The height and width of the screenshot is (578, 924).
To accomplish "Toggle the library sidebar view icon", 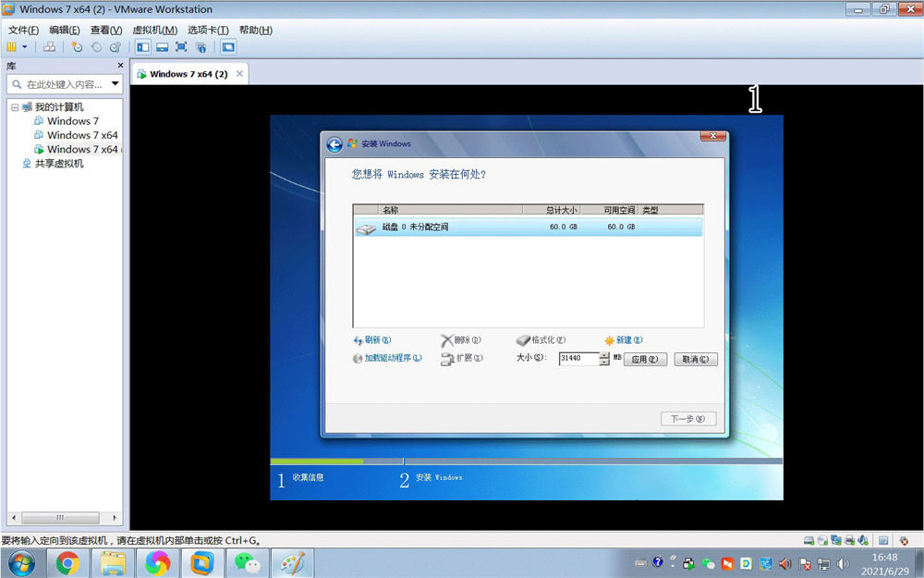I will click(x=142, y=47).
